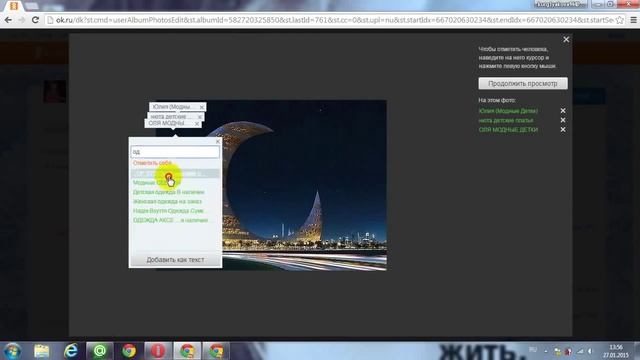Delete the 'Юлия (Модны...' label on photo
640x360 pixels.
pos(202,107)
